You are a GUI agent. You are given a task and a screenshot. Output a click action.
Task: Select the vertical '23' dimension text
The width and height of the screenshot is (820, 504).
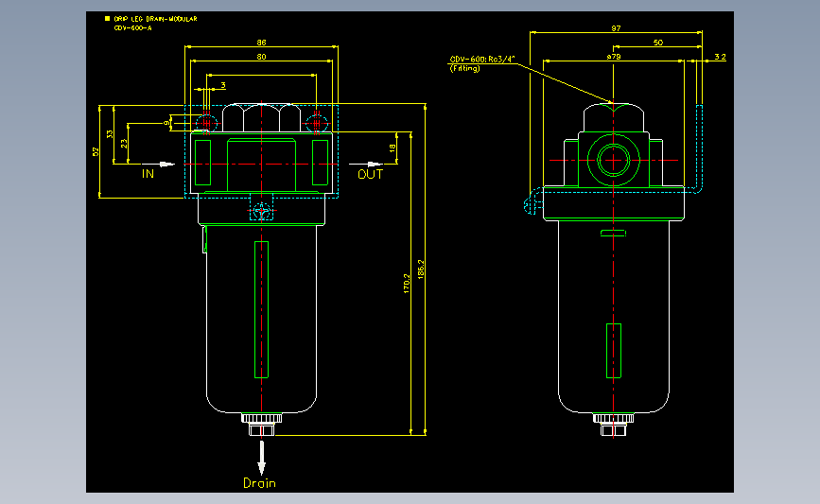tap(123, 143)
